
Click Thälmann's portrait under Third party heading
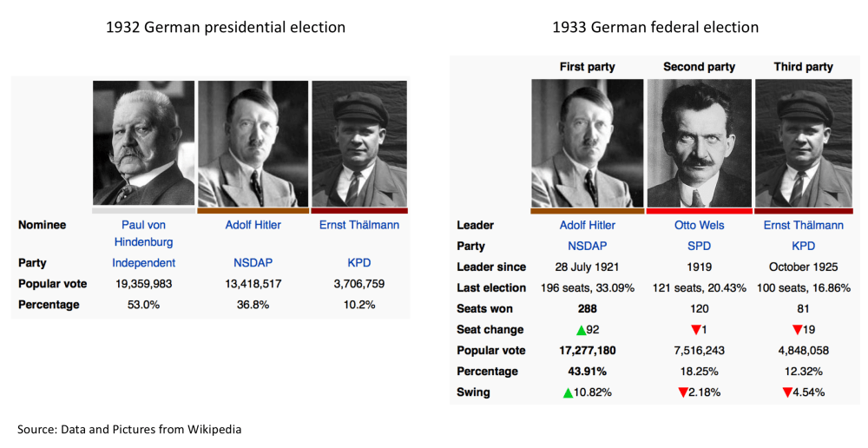pos(803,143)
